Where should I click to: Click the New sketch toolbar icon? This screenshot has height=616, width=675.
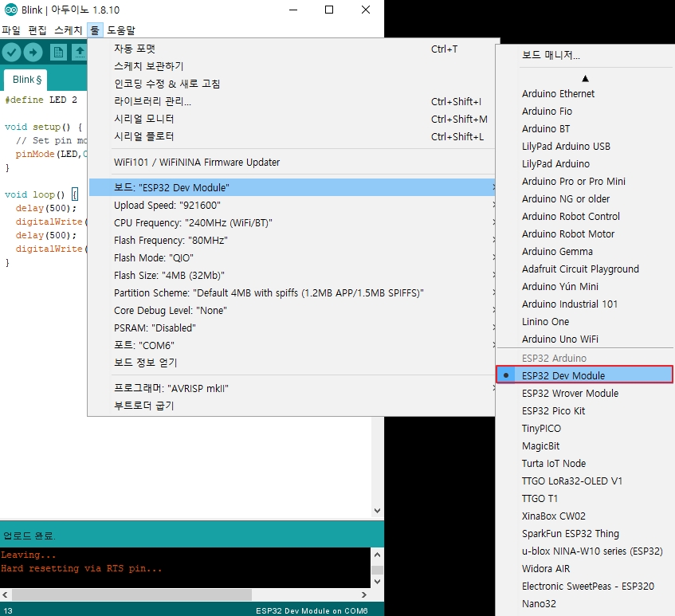click(58, 53)
